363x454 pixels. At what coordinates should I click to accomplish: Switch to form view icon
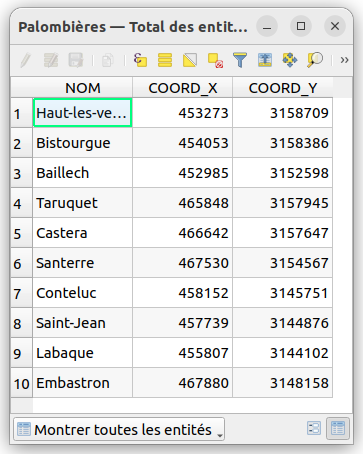314,428
